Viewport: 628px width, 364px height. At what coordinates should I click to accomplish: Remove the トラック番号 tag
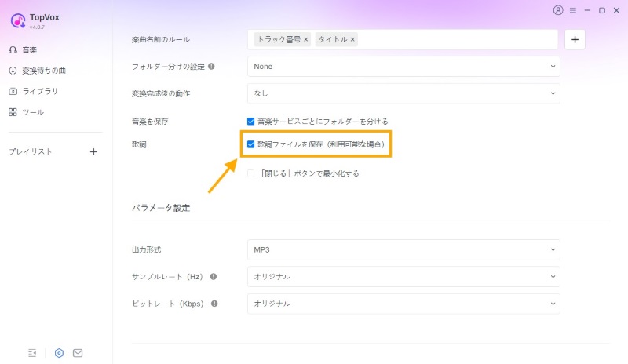[x=305, y=39]
